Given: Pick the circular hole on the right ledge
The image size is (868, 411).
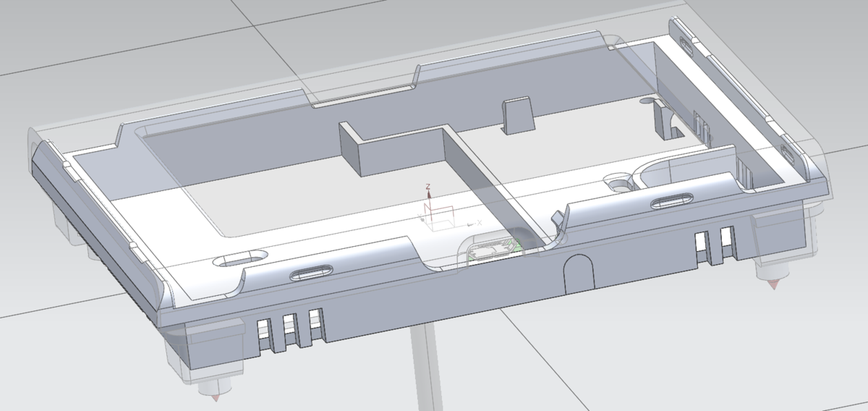Looking at the screenshot, I should click(x=618, y=184).
